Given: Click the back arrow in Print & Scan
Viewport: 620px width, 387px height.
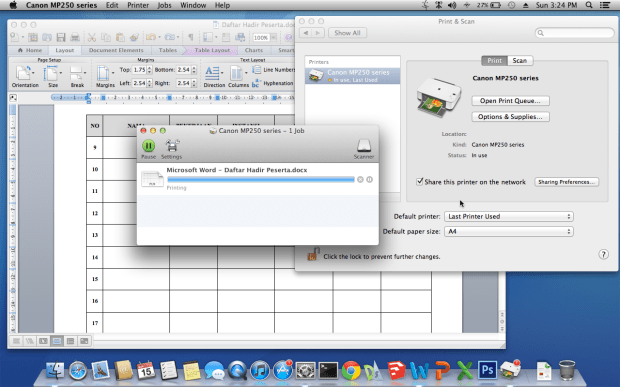Looking at the screenshot, I should click(x=305, y=33).
